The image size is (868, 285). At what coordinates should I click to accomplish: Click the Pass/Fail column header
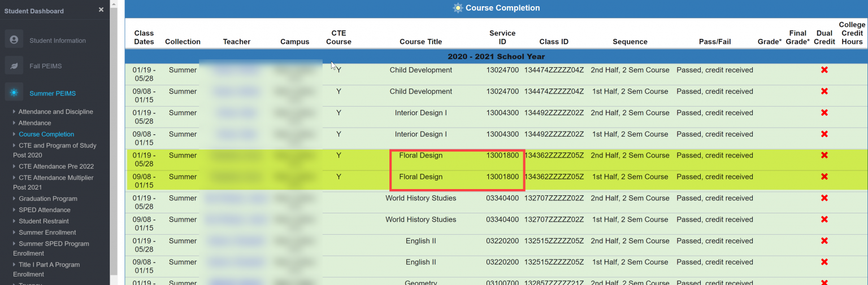(x=715, y=42)
